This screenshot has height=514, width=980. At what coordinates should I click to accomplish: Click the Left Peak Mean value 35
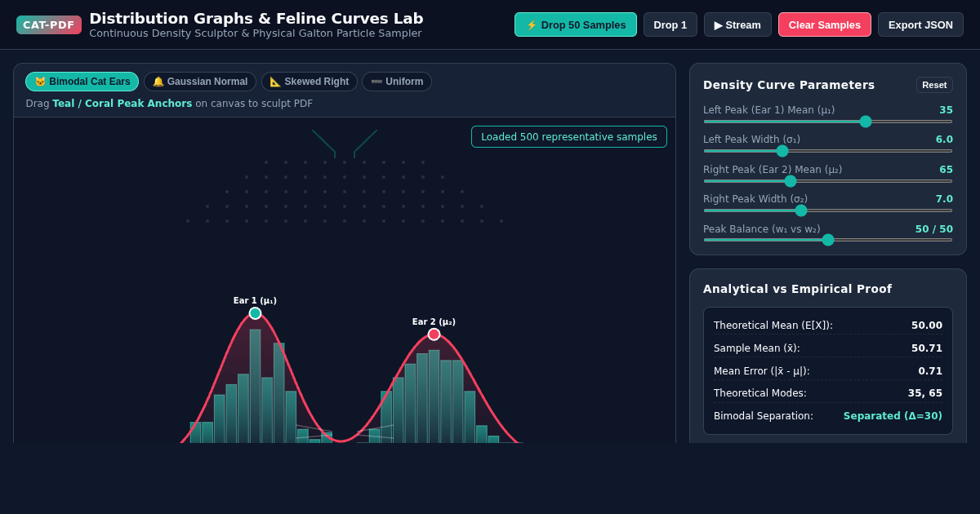click(x=946, y=110)
